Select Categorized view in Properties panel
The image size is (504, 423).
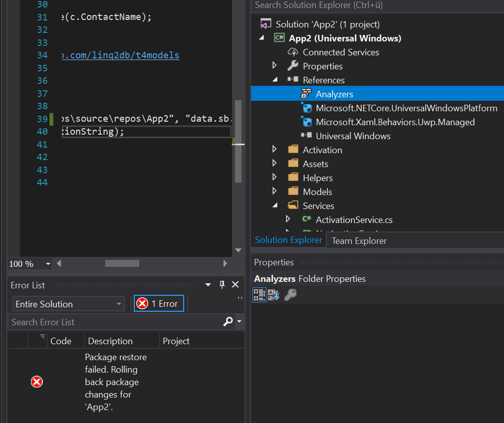click(x=259, y=295)
